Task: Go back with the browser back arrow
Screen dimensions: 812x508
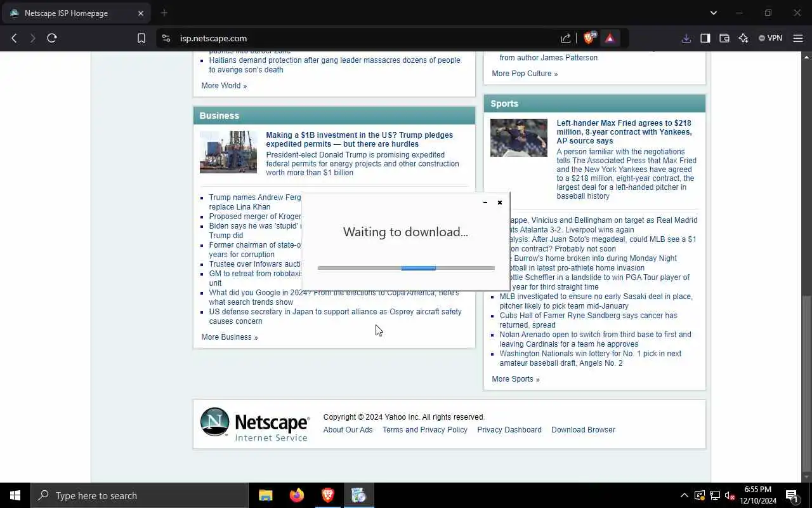Action: [14, 38]
